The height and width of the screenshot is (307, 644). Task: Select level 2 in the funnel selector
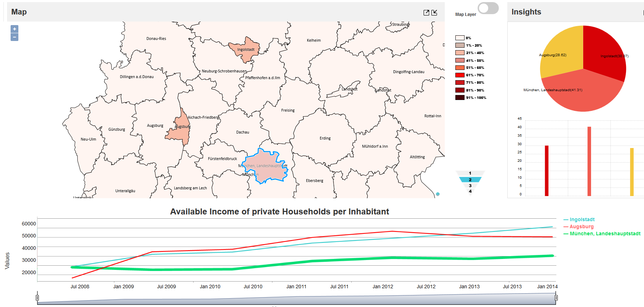click(x=470, y=180)
